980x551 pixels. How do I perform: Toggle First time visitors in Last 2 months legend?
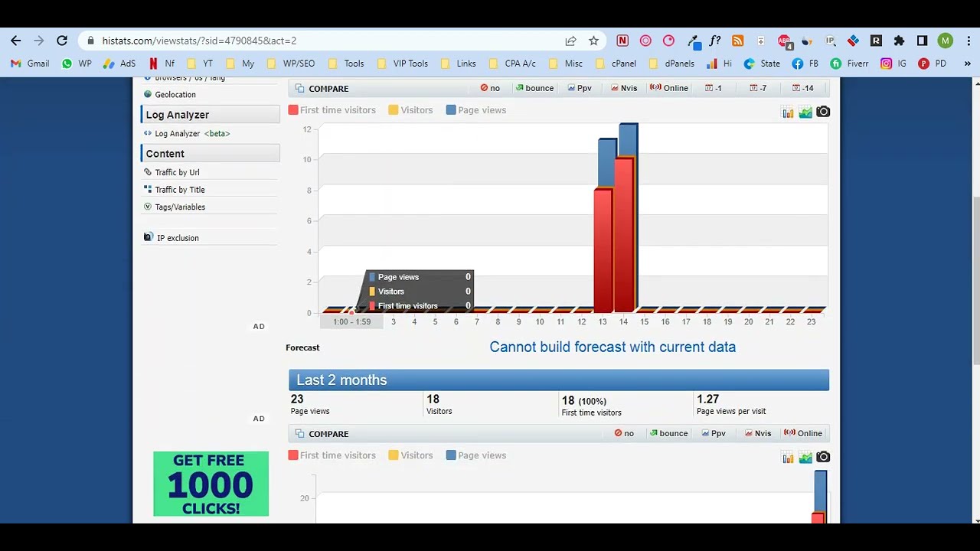click(x=332, y=455)
